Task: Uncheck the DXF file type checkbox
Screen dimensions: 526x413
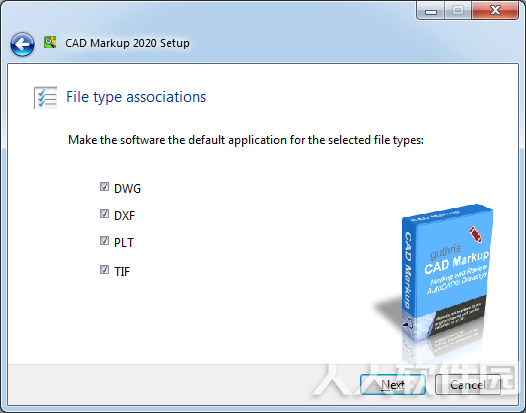Action: [104, 214]
